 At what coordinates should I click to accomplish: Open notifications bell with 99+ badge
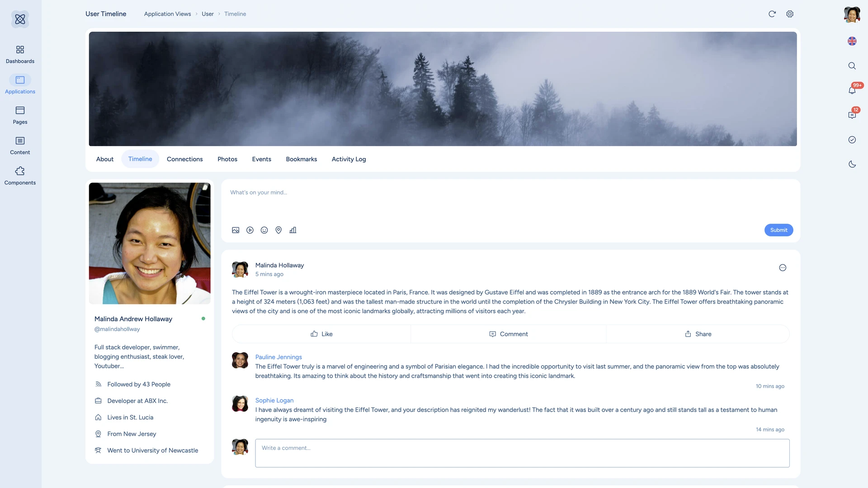tap(852, 90)
